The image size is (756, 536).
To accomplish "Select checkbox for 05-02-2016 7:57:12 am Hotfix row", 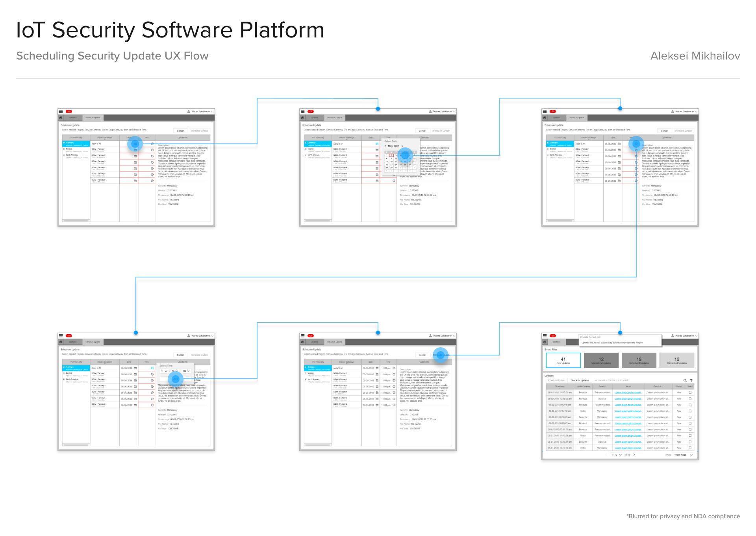I will (690, 411).
